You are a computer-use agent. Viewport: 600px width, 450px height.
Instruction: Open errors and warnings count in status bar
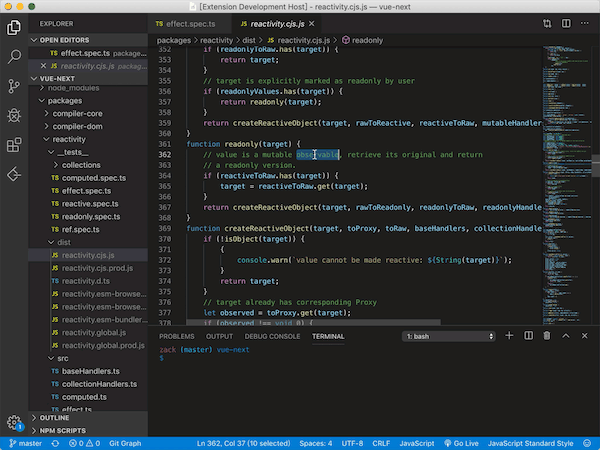tap(84, 443)
